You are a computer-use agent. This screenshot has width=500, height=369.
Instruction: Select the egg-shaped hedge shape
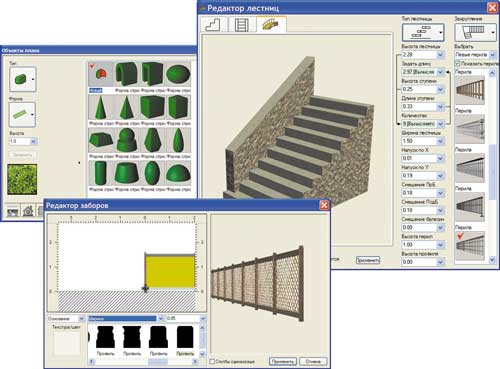(x=153, y=173)
